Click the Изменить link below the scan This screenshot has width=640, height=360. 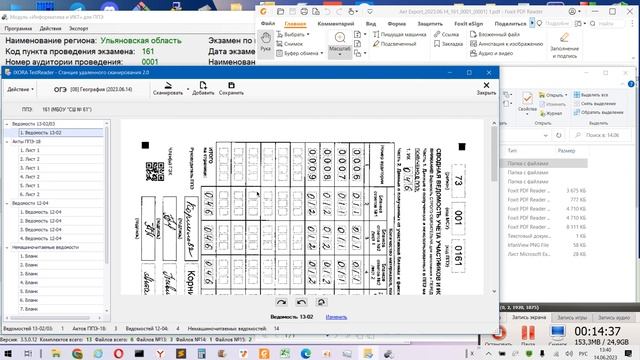(336, 317)
